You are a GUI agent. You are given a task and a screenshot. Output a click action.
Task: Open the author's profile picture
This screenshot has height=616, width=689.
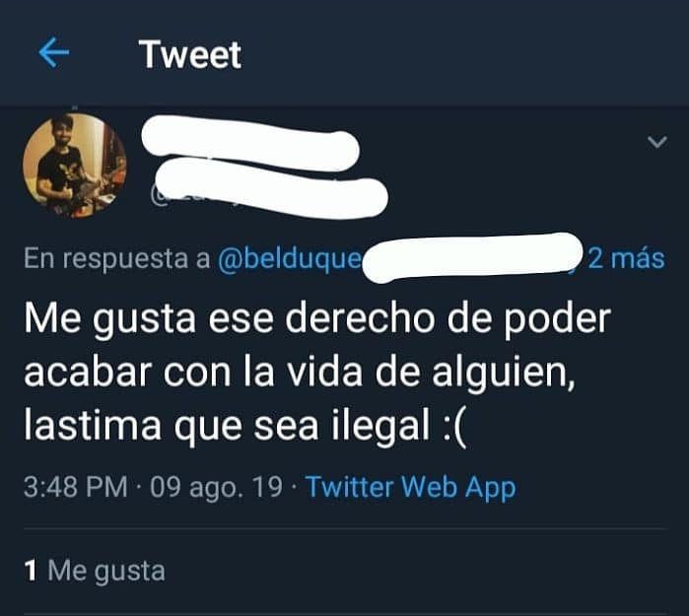point(75,166)
